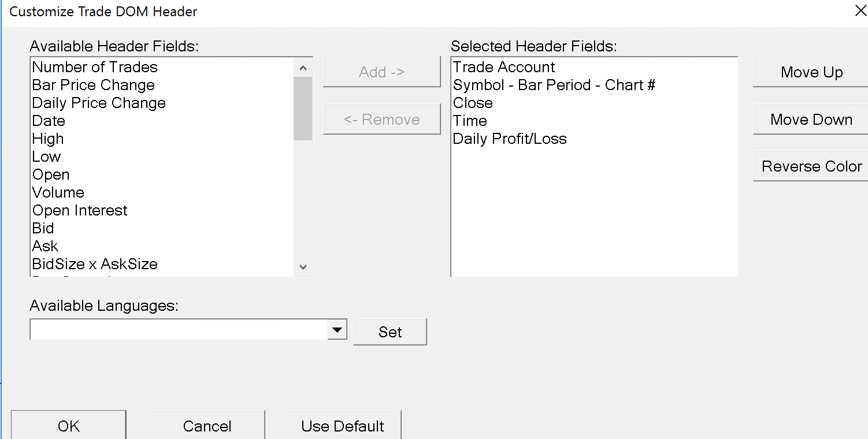Select Trade Account in selected fields
Image resolution: width=868 pixels, height=439 pixels.
click(504, 67)
